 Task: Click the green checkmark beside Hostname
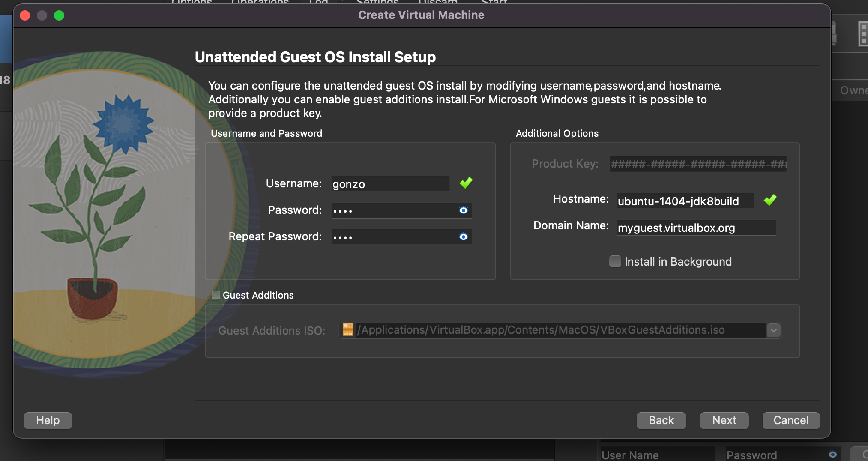770,200
